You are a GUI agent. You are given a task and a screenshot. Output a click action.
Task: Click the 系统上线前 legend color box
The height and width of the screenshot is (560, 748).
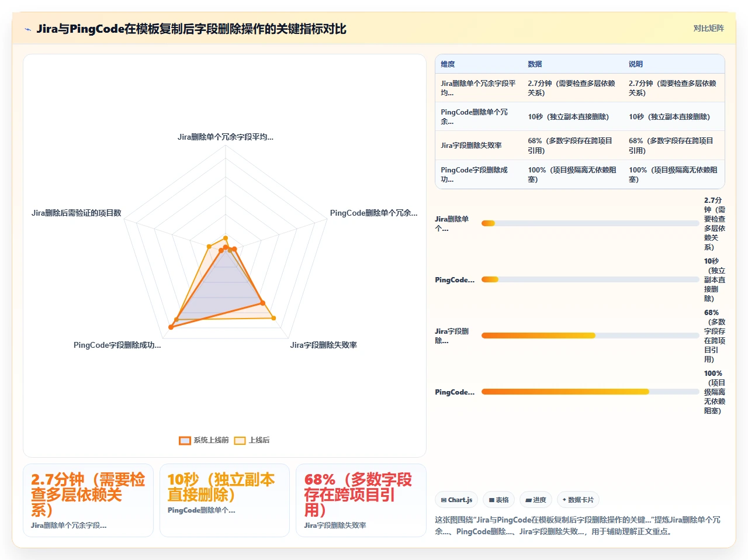tap(185, 440)
